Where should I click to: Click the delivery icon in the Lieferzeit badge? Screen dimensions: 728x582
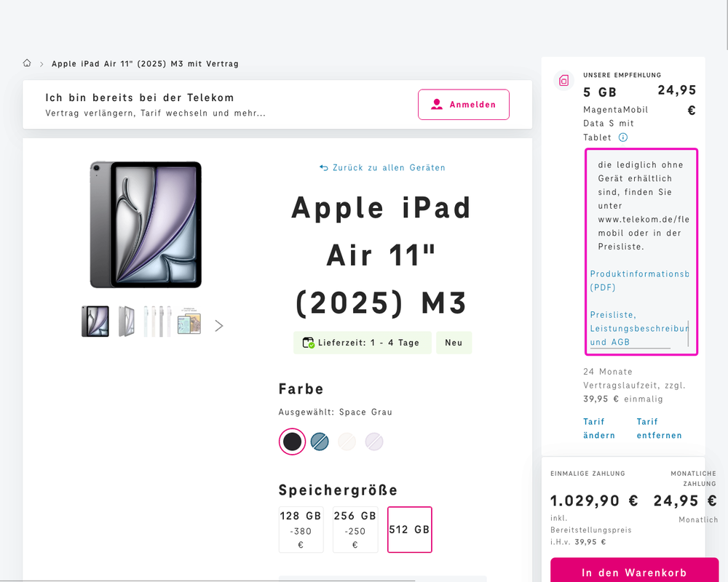click(x=309, y=342)
